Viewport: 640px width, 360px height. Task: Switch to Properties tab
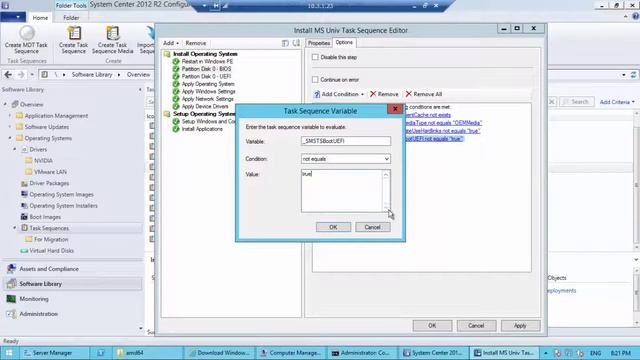pyautogui.click(x=319, y=43)
